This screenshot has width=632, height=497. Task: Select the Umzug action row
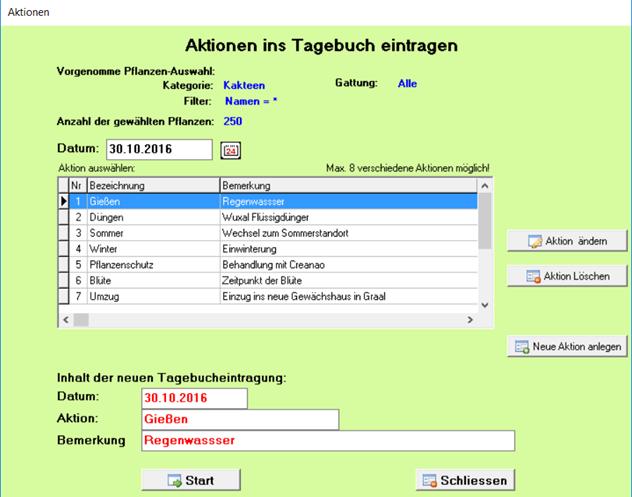tap(150, 297)
